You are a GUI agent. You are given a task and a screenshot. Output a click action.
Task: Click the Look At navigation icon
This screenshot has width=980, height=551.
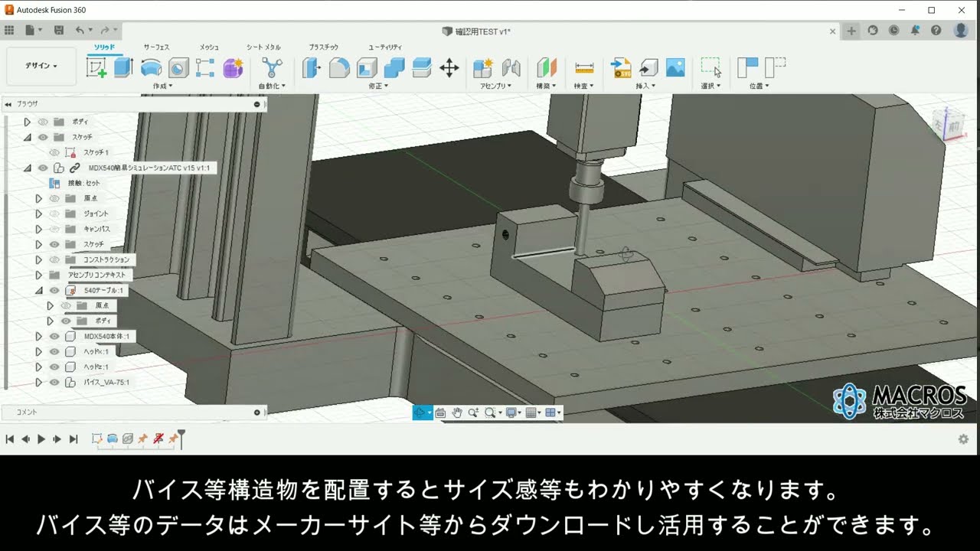tap(440, 412)
